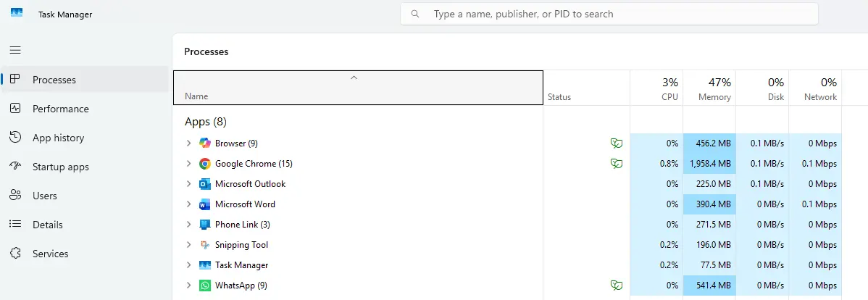Expand the Phone Link (3) group
868x300 pixels.
[188, 224]
